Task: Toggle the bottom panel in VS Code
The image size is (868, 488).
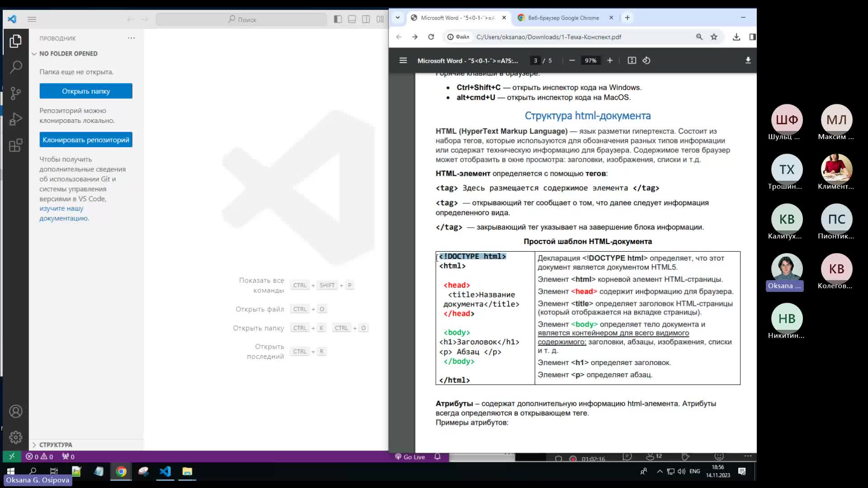Action: coord(352,19)
